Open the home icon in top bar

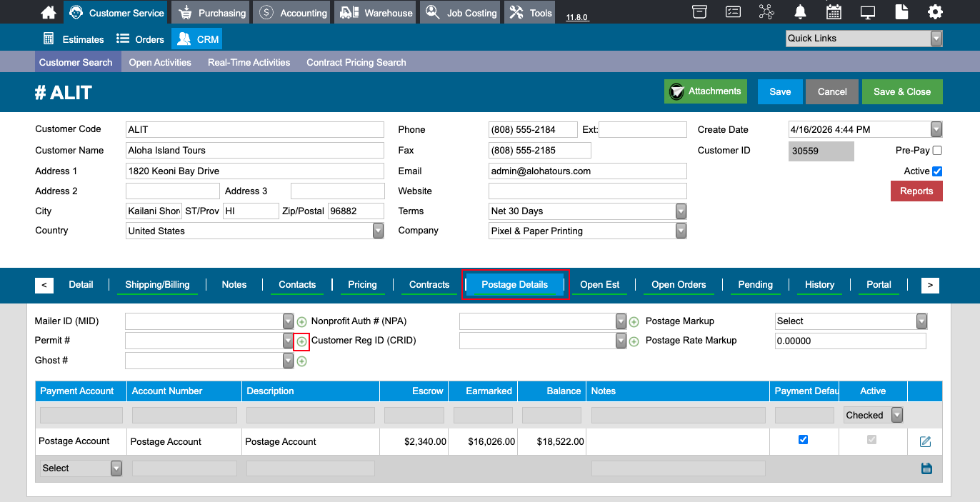49,12
